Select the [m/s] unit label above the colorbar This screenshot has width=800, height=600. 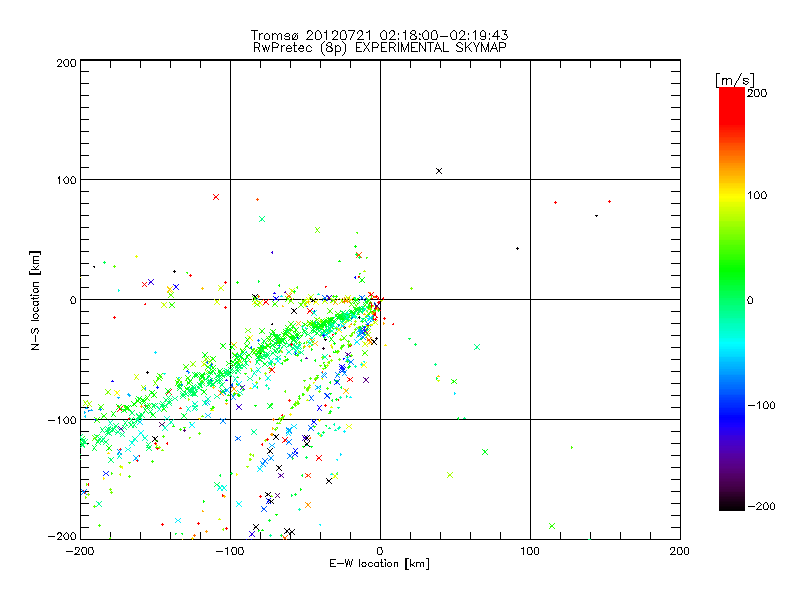click(734, 79)
